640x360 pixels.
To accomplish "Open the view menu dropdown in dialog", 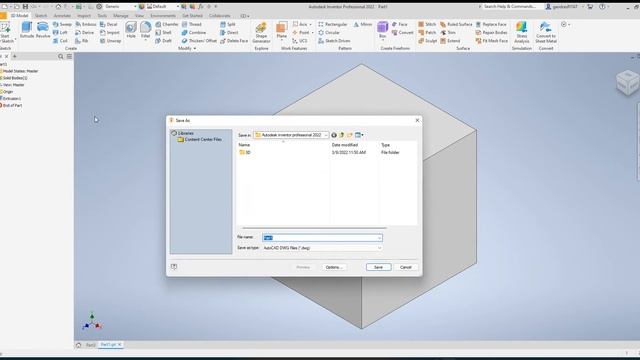I will (x=359, y=135).
